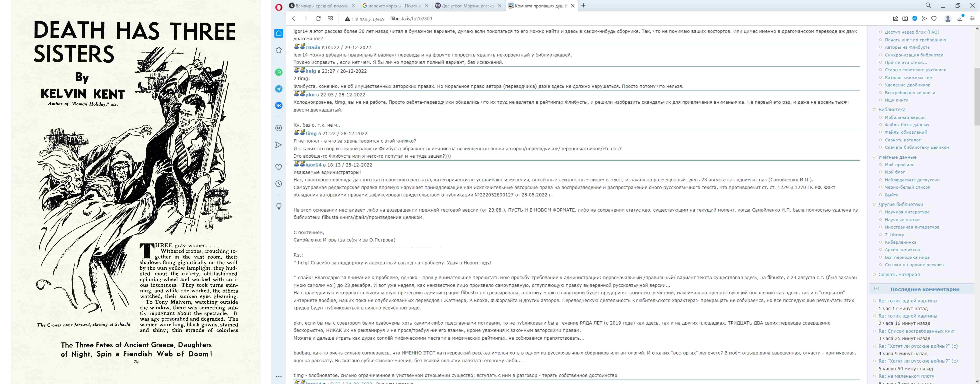This screenshot has height=384, width=980.
Task: Open downloads icon in toolbar
Action: pyautogui.click(x=960, y=18)
